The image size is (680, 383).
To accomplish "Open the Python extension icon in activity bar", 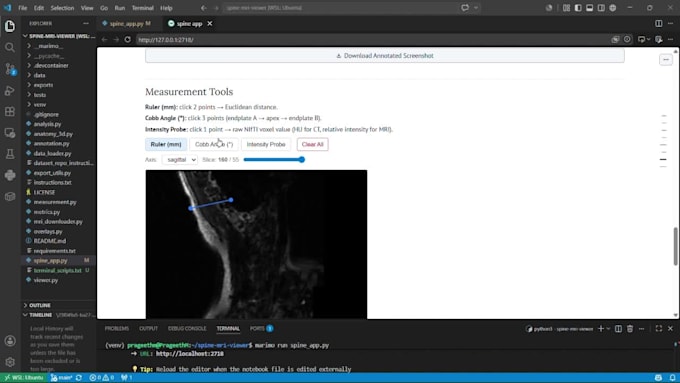I will 10,175.
